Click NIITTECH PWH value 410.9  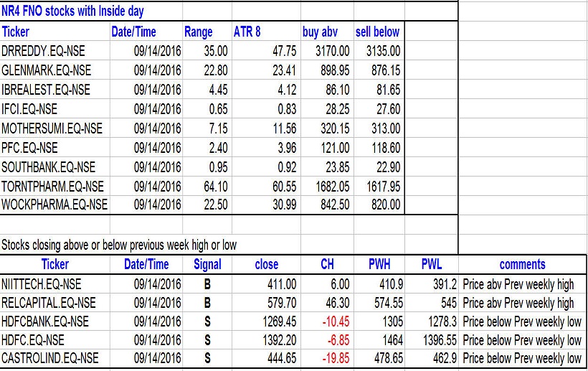[x=391, y=284]
